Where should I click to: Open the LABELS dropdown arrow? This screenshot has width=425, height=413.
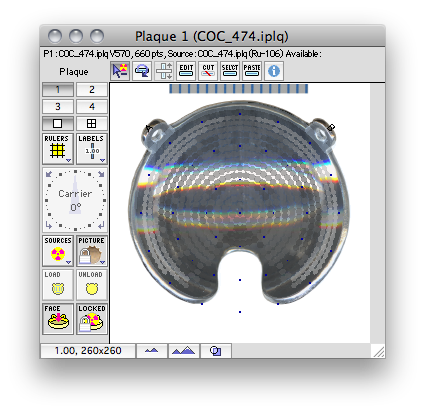point(102,160)
